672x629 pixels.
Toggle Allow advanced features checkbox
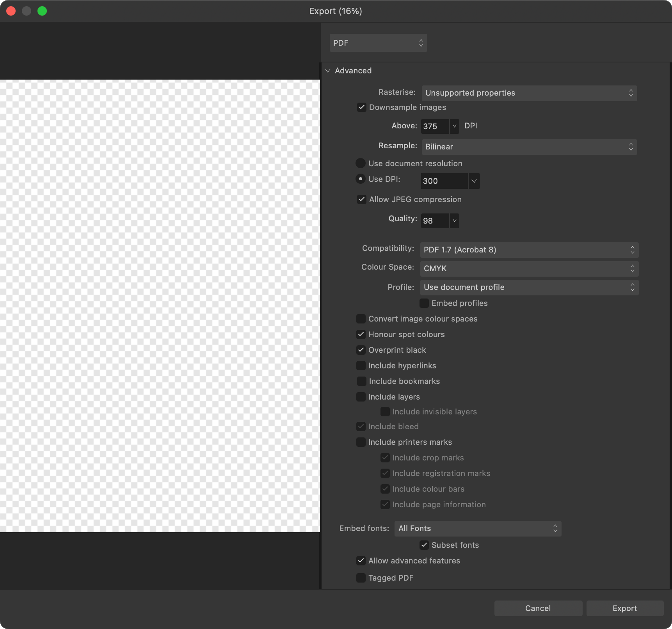tap(361, 561)
